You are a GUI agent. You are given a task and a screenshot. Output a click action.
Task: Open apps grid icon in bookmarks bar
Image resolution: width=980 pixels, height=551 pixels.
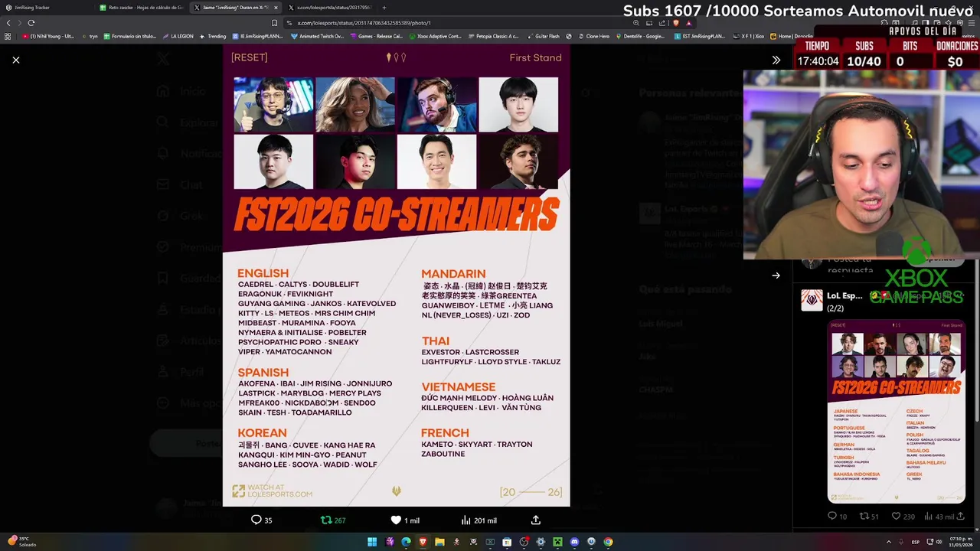tap(8, 36)
